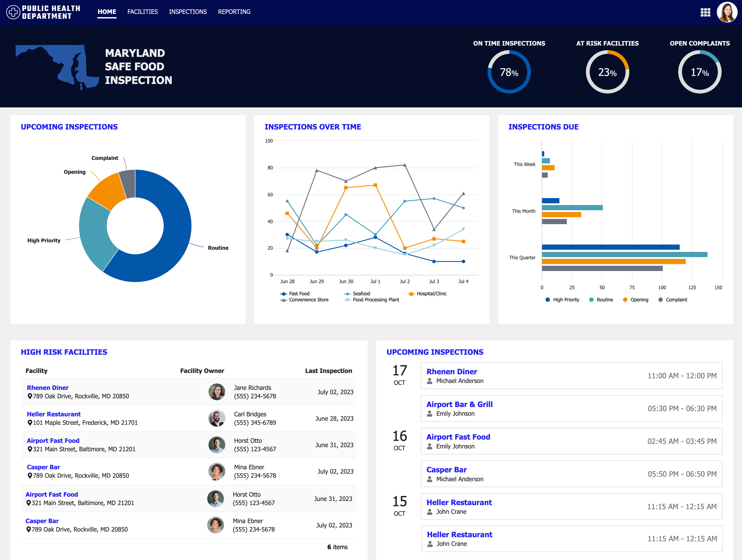The width and height of the screenshot is (742, 560).
Task: Click the Open Complaints 17% gauge
Action: 700,72
